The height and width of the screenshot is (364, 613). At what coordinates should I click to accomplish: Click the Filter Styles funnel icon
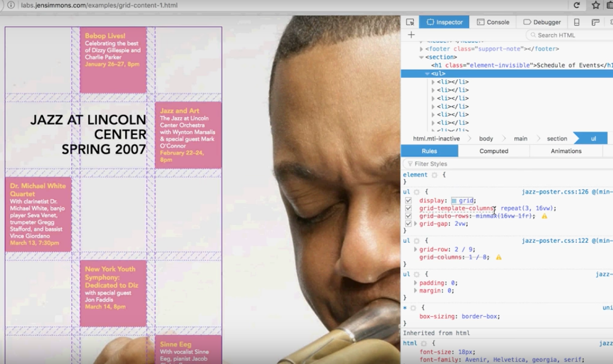tap(410, 164)
